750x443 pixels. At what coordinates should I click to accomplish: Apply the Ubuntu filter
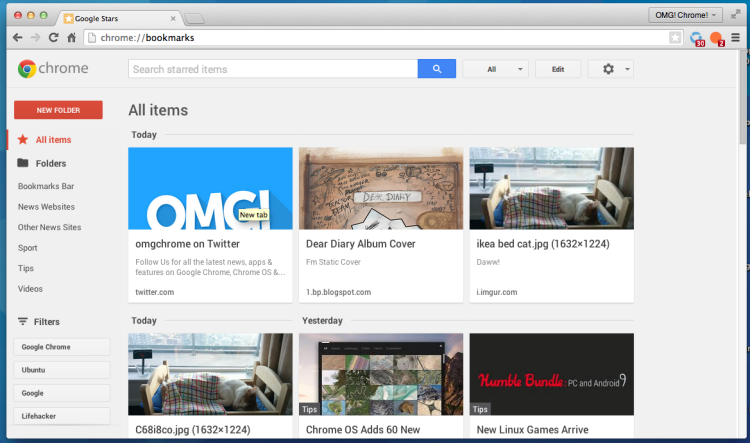pyautogui.click(x=62, y=370)
